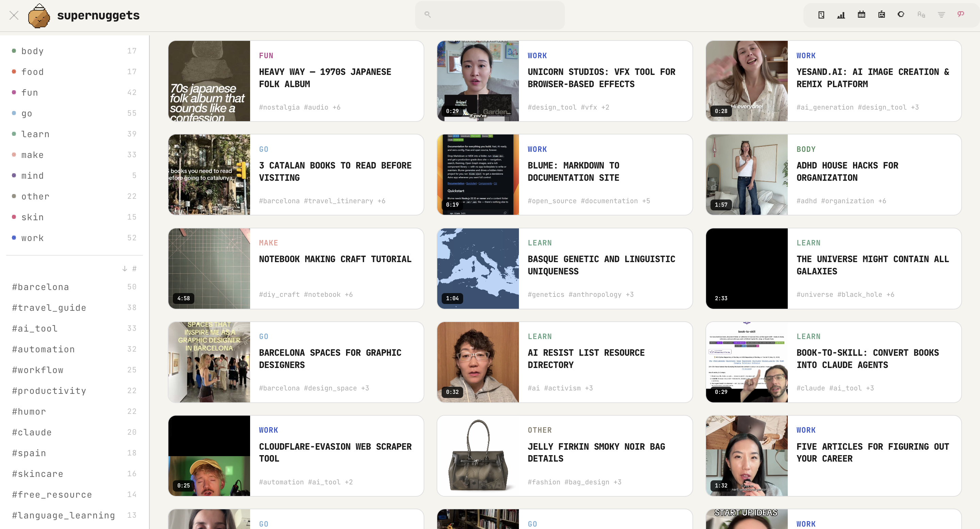Screen dimensions: 980x529
Task: Click #genetics tag on Basque card
Action: point(546,294)
